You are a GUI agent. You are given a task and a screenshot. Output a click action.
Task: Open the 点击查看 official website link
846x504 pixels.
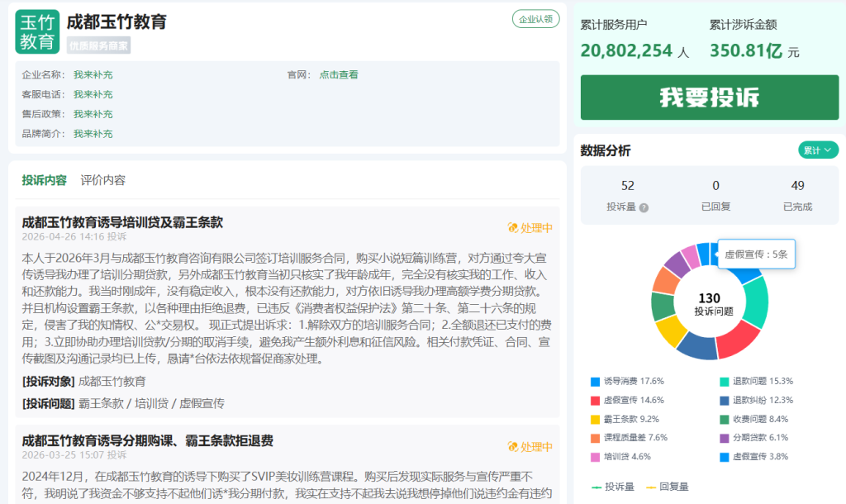click(x=339, y=74)
